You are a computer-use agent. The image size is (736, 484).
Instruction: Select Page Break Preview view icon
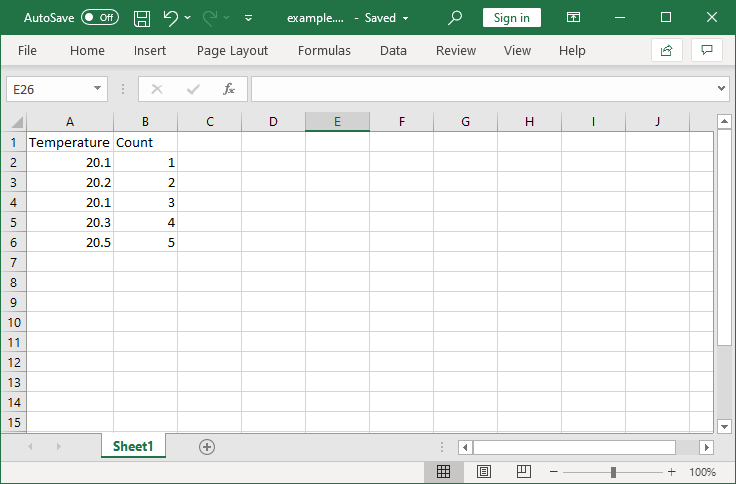523,472
